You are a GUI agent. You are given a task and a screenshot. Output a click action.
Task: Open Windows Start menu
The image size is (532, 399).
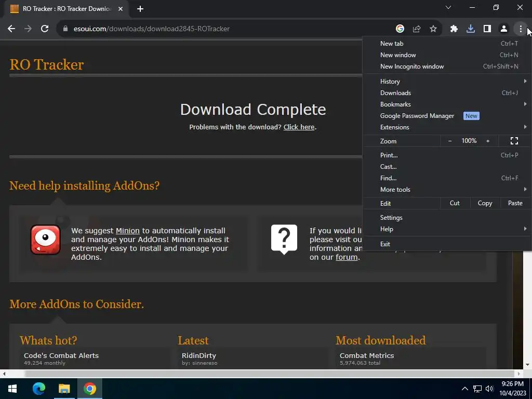coord(12,389)
